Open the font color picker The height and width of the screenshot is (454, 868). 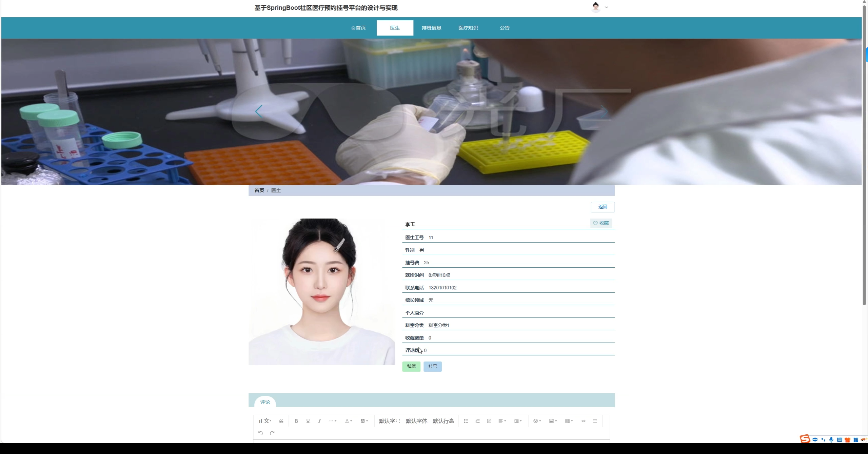point(348,421)
